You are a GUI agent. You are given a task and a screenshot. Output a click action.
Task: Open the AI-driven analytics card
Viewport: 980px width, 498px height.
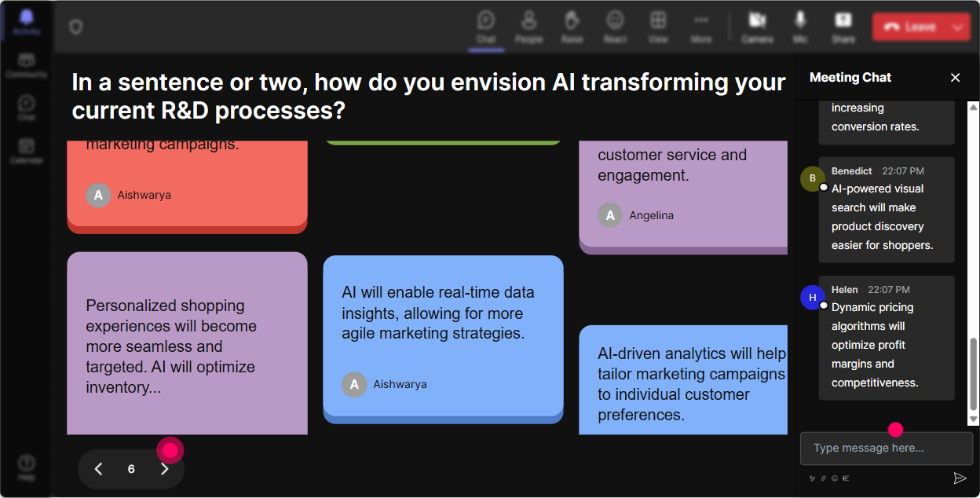tap(683, 380)
